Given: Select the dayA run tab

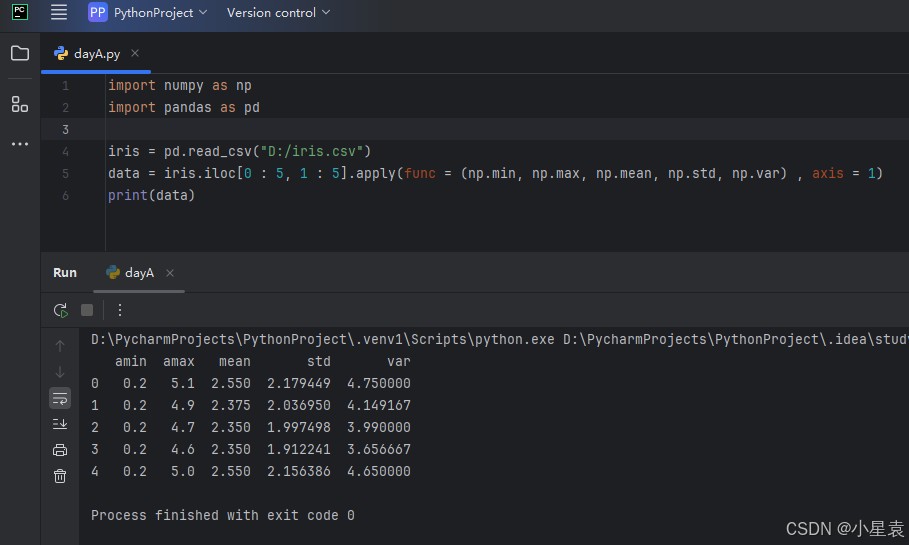Looking at the screenshot, I should click(138, 272).
